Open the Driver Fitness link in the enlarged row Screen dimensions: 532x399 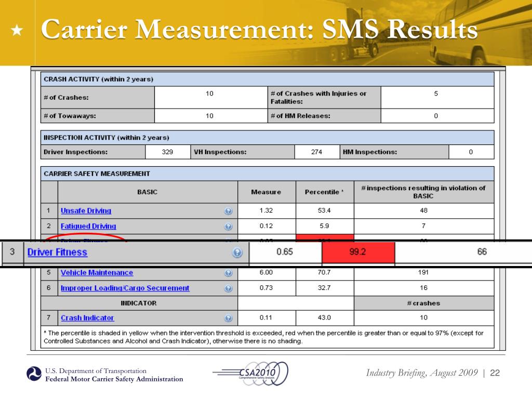[57, 252]
